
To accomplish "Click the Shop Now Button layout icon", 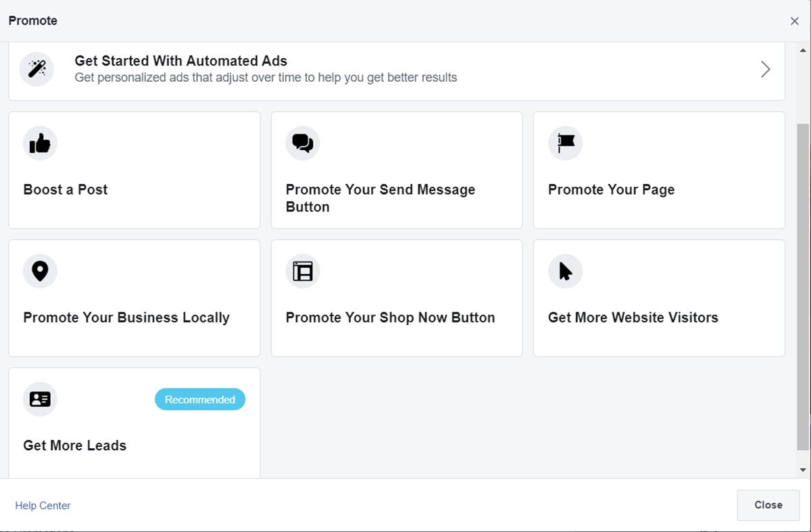I will [x=303, y=271].
